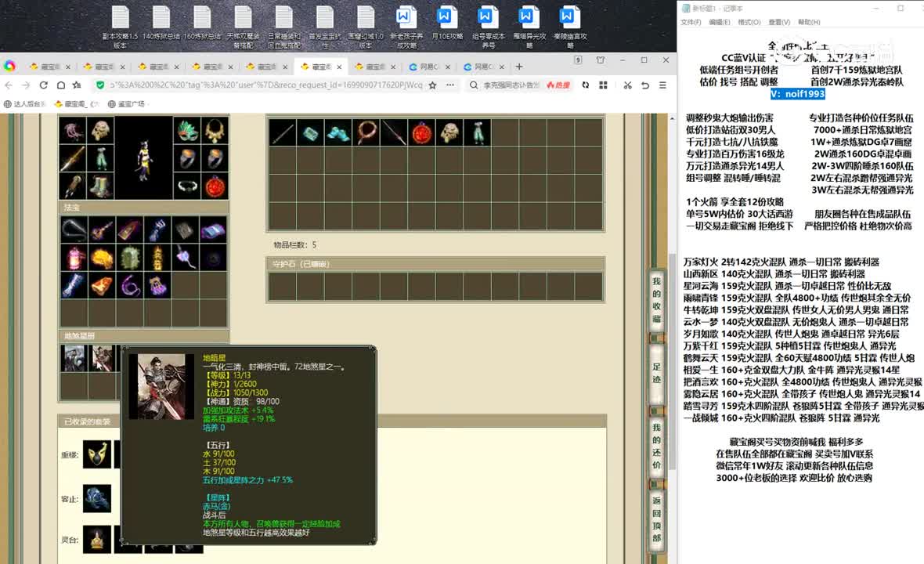Open a new browser tab
Screen dimensions: 924x564
point(519,67)
